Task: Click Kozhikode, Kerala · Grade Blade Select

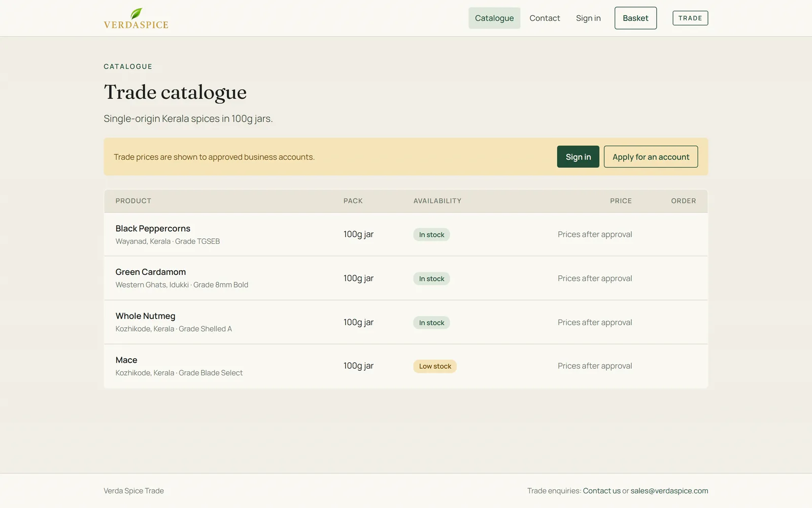Action: click(179, 373)
